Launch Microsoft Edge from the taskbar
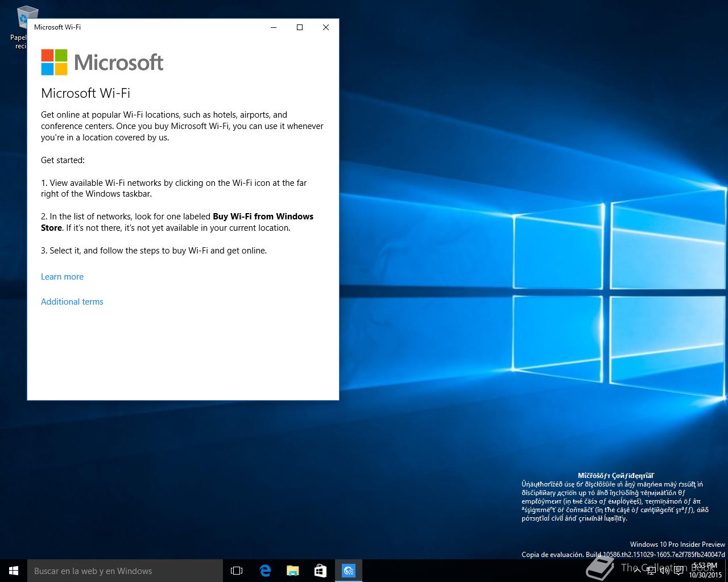Image resolution: width=728 pixels, height=582 pixels. point(265,571)
